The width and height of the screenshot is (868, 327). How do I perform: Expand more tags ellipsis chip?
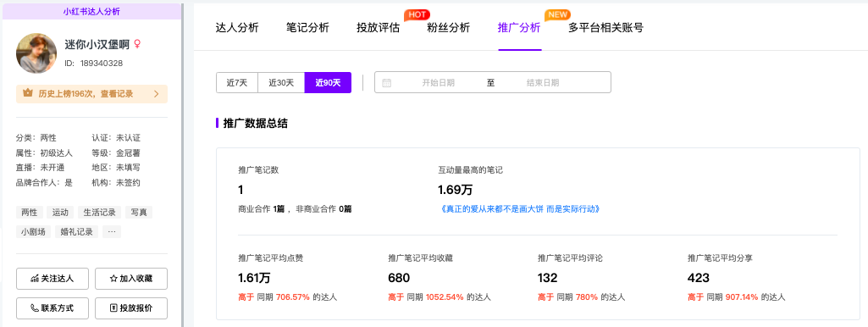coord(112,231)
